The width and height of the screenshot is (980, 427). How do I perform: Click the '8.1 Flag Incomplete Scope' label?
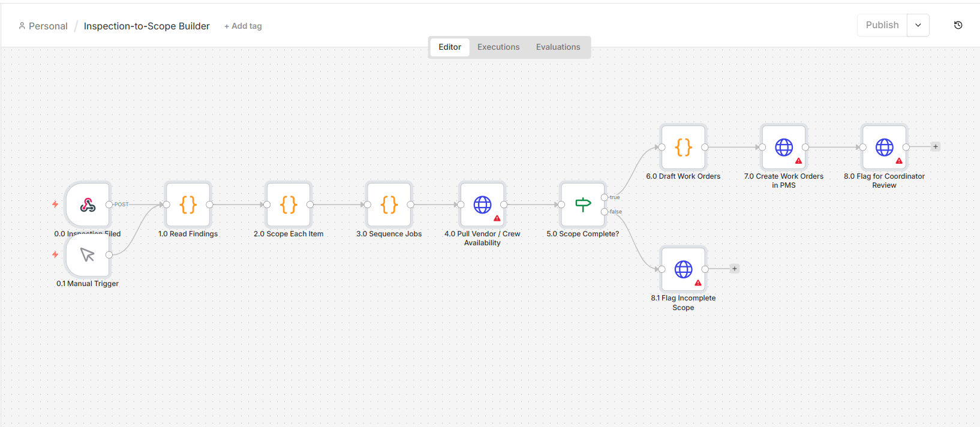683,303
